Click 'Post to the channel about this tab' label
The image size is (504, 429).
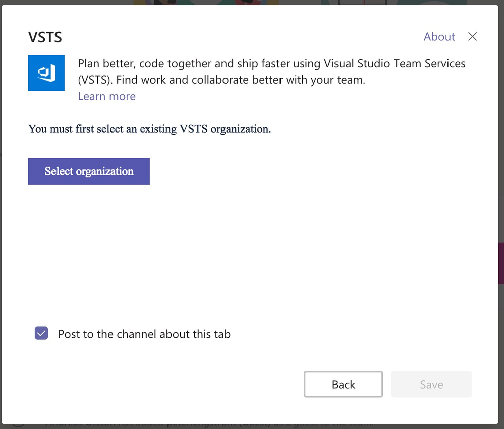tap(144, 334)
